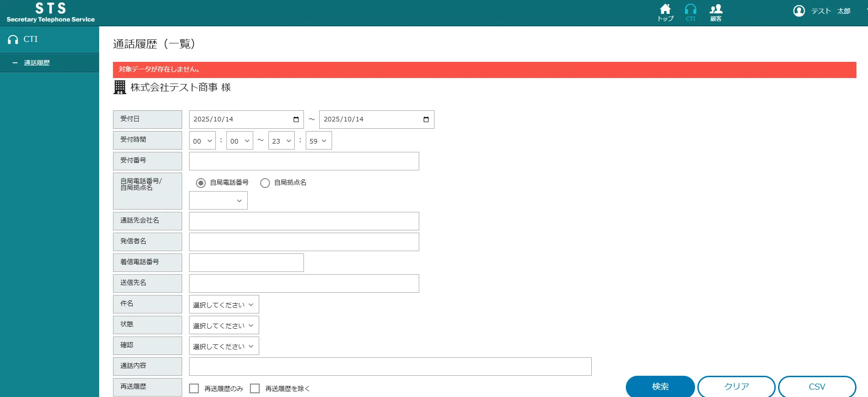Open the end hour 23 dropdown
This screenshot has width=868, height=397.
tap(281, 141)
